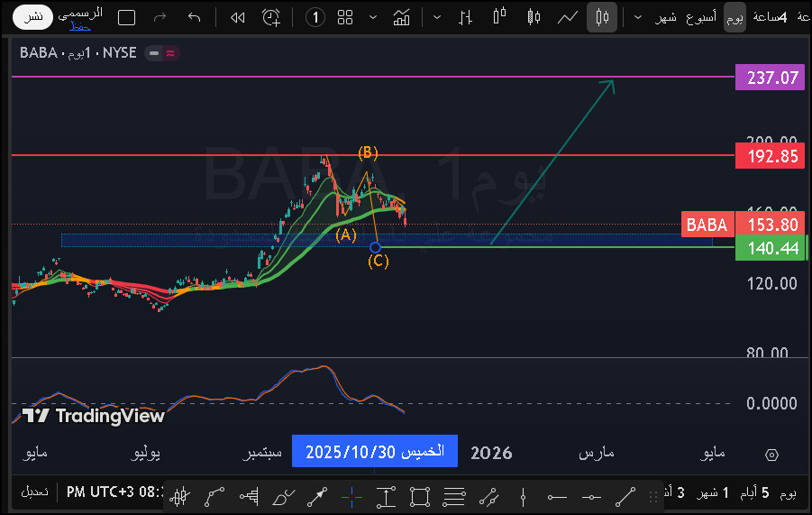This screenshot has width=812, height=515.
Task: Click the 120.00 price scale value
Action: click(x=771, y=283)
